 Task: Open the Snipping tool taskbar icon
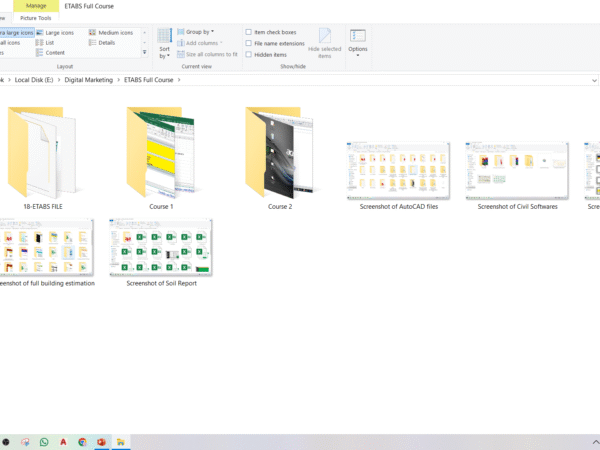[x=25, y=442]
